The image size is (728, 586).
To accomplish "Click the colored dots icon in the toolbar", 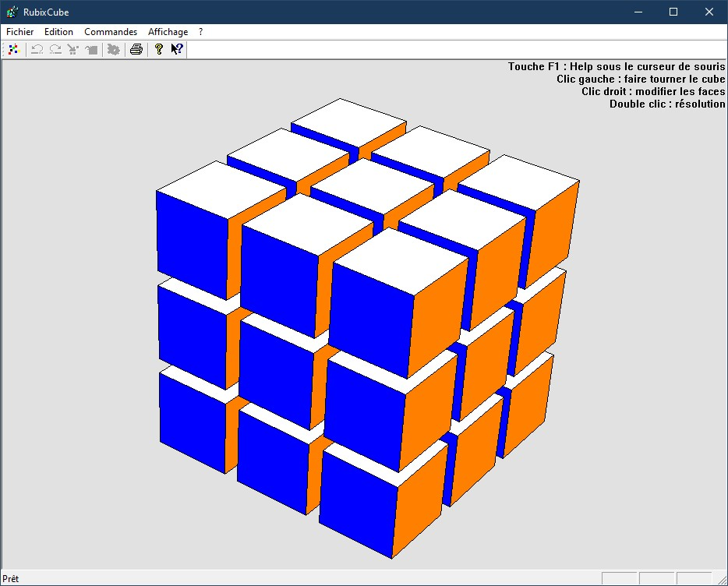I will pos(13,50).
